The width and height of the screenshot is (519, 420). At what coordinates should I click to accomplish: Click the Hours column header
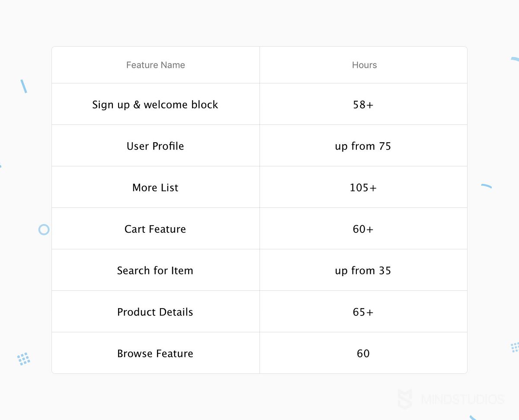[x=364, y=65]
